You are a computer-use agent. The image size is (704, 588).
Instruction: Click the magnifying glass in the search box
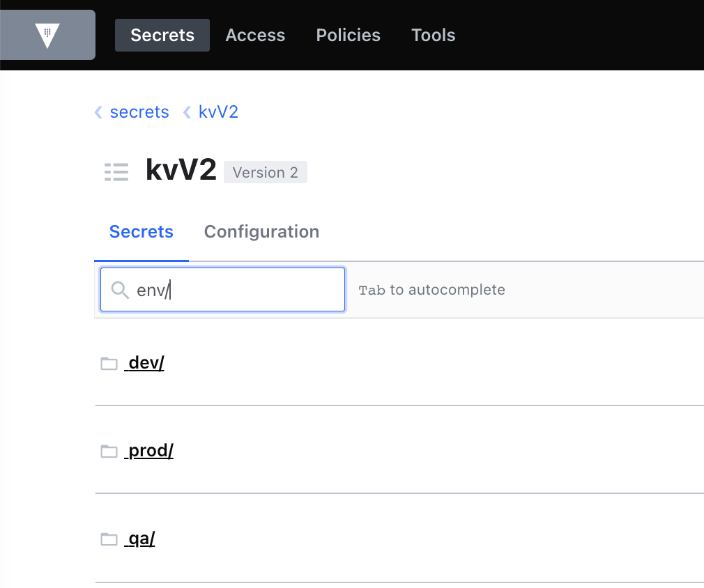point(119,290)
